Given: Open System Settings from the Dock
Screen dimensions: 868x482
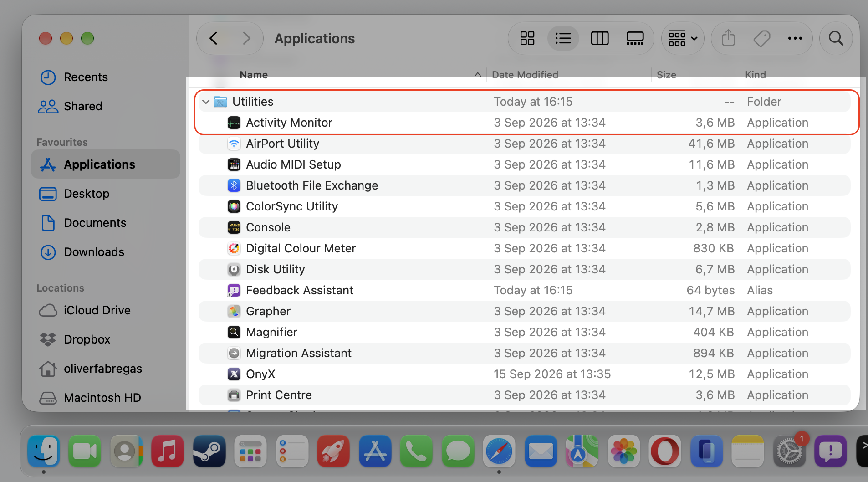Looking at the screenshot, I should [x=789, y=451].
